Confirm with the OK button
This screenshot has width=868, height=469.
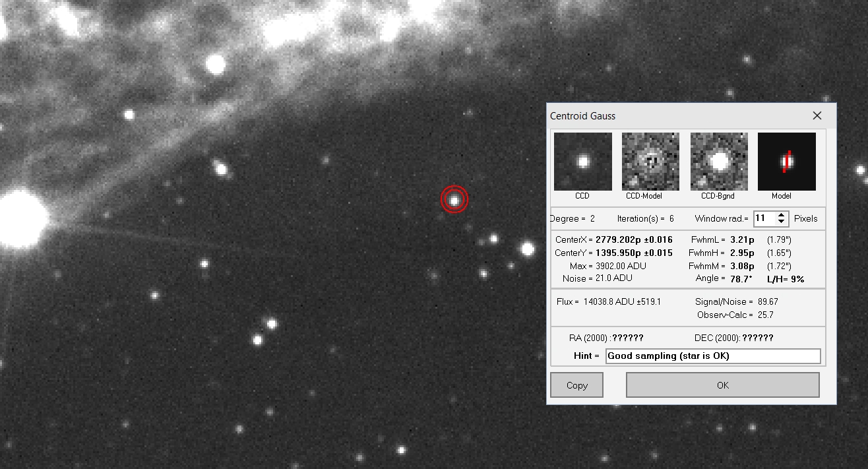(722, 385)
